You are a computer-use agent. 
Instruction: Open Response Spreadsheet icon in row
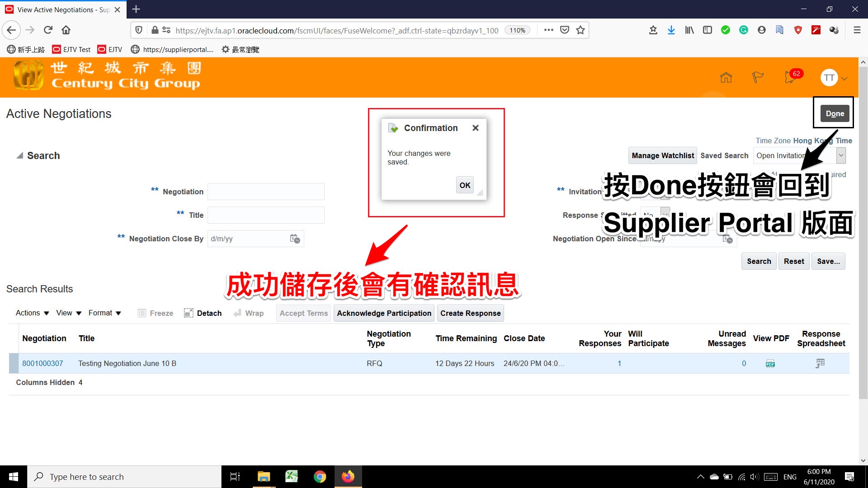coord(820,363)
